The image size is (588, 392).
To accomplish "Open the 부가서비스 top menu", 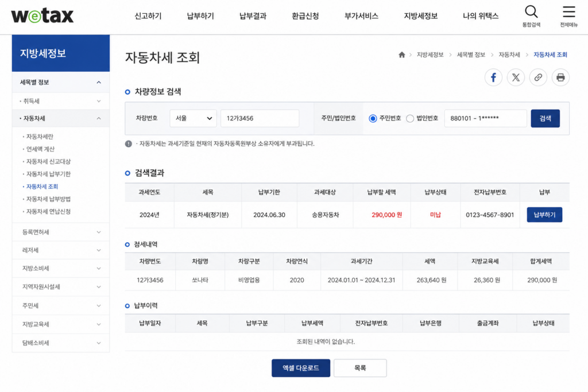I will click(361, 16).
